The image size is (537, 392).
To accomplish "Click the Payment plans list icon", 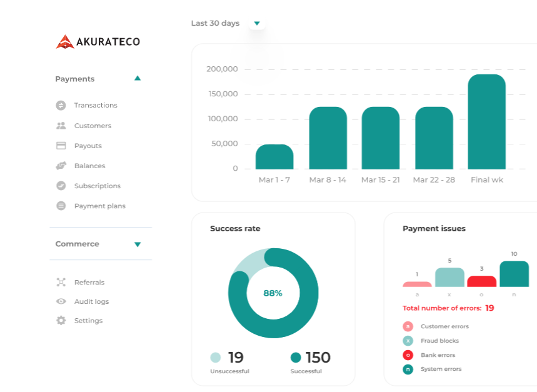I will (61, 206).
